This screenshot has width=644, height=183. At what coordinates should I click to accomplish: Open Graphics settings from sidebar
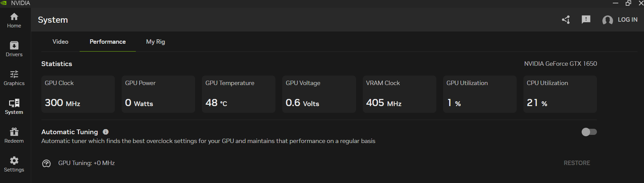coord(14,78)
